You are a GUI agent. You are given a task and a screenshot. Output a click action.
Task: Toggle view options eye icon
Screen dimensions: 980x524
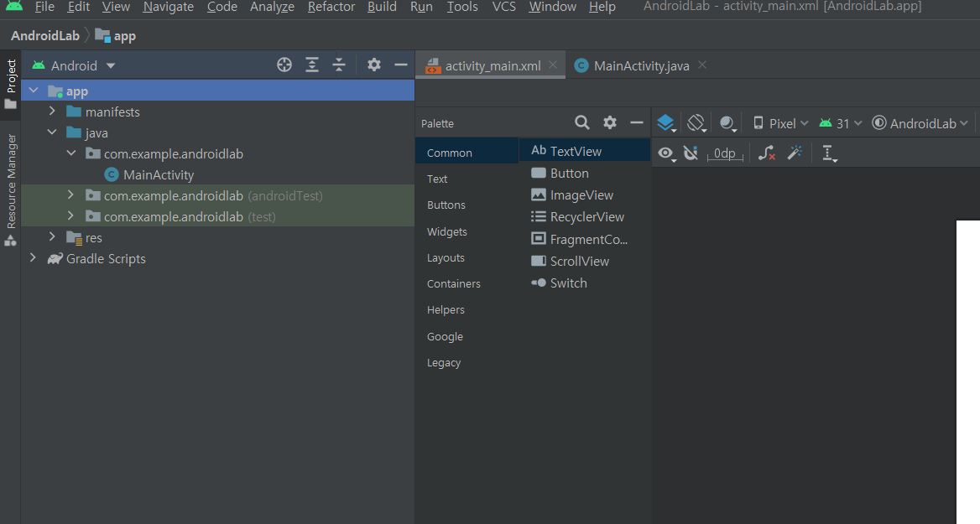point(666,153)
